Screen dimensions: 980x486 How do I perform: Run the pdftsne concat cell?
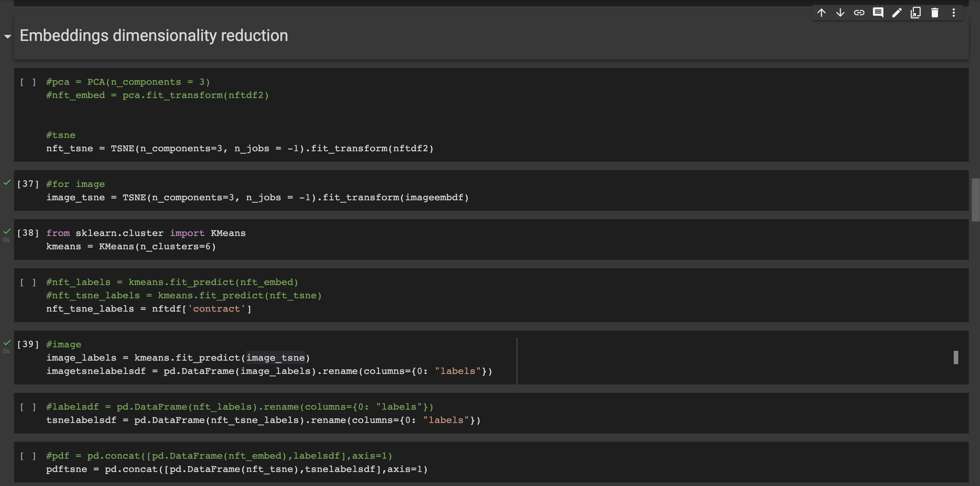(x=28, y=456)
